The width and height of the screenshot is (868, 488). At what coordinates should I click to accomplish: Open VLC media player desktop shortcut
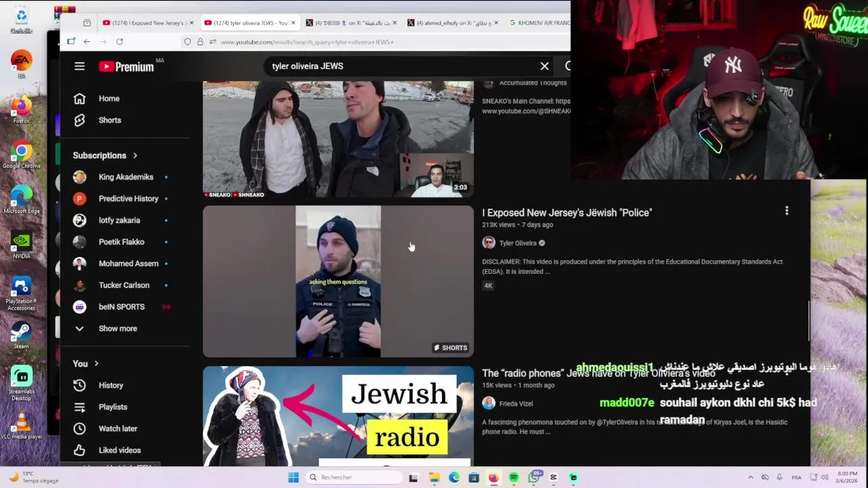[x=21, y=426]
